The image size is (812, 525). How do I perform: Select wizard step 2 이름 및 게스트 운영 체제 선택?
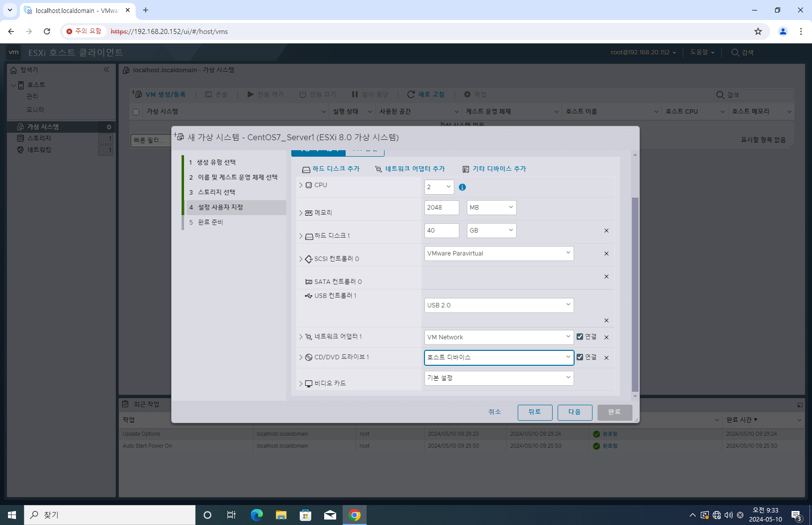click(x=235, y=178)
